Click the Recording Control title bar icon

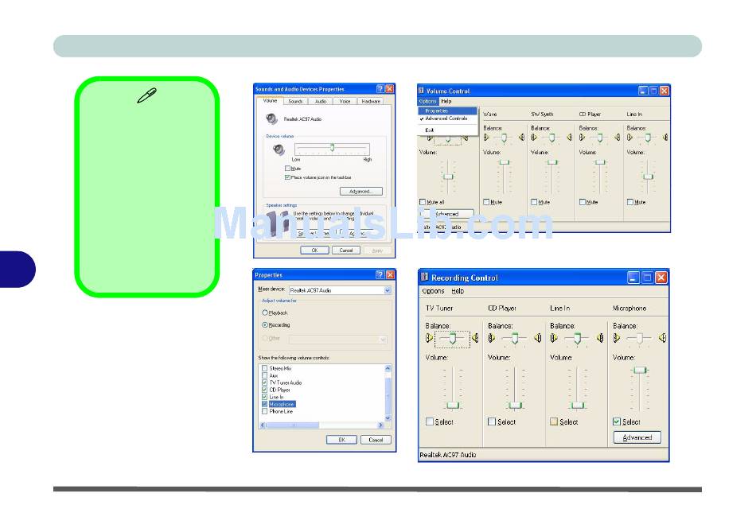[x=424, y=278]
